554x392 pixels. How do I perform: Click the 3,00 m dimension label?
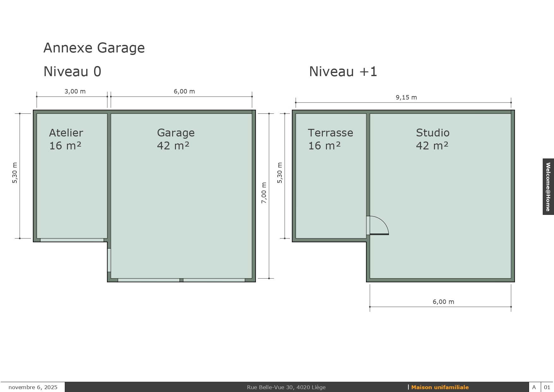[x=75, y=91]
